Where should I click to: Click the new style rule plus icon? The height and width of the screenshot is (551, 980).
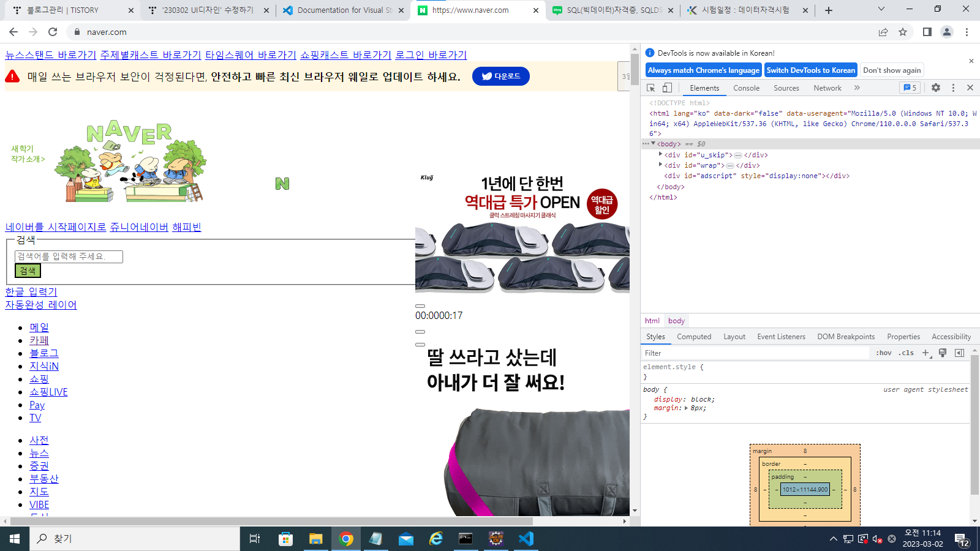926,353
